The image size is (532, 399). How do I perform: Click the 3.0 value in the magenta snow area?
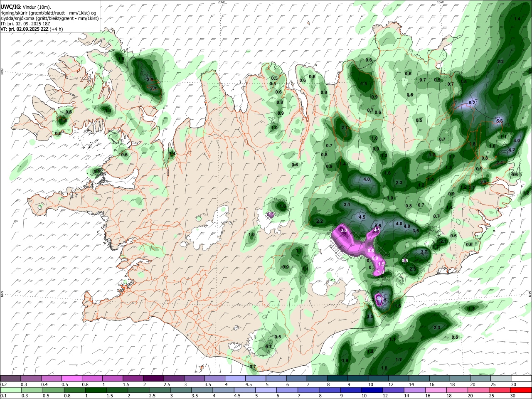[343, 230]
